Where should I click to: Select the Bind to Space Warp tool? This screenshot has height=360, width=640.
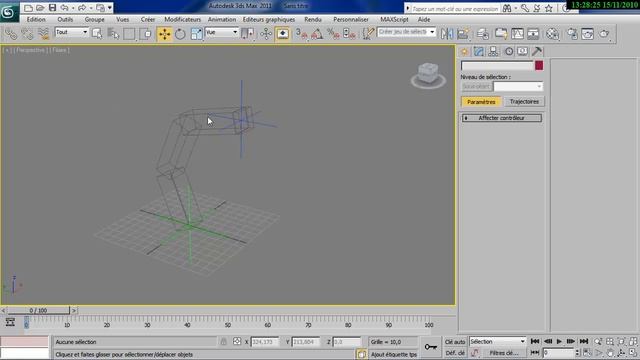[x=43, y=34]
